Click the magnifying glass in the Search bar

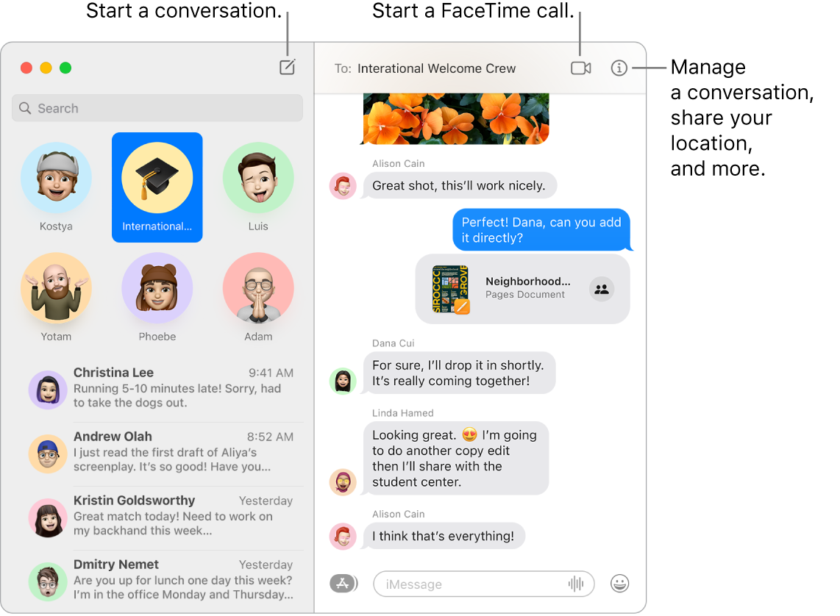pyautogui.click(x=25, y=108)
